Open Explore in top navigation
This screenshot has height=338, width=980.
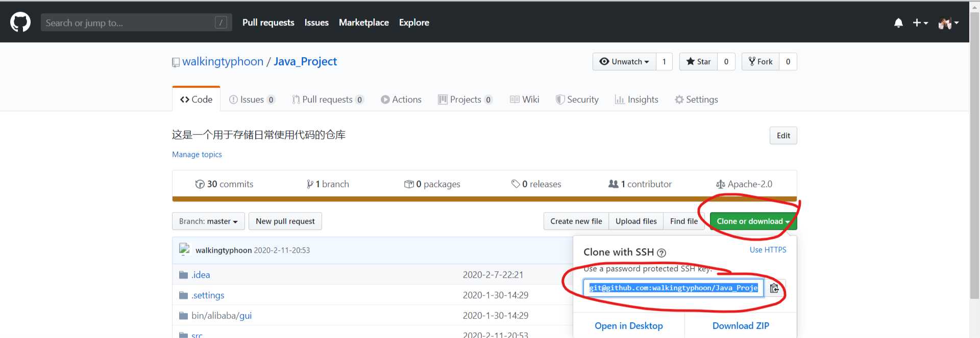414,22
